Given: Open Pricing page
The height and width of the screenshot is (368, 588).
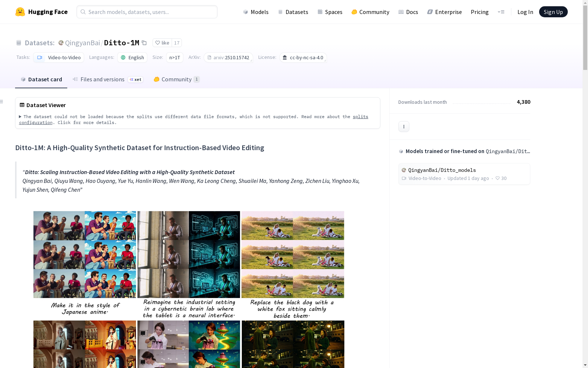Looking at the screenshot, I should coord(480,12).
